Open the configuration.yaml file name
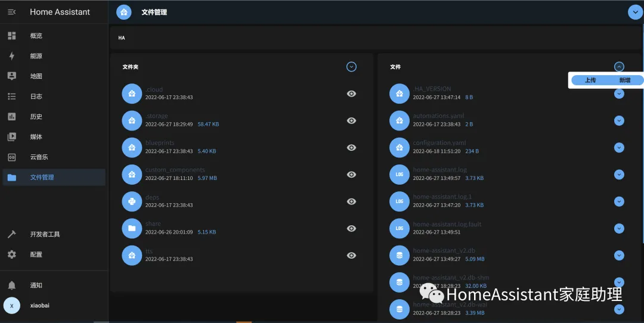Image resolution: width=644 pixels, height=323 pixels. (x=439, y=143)
